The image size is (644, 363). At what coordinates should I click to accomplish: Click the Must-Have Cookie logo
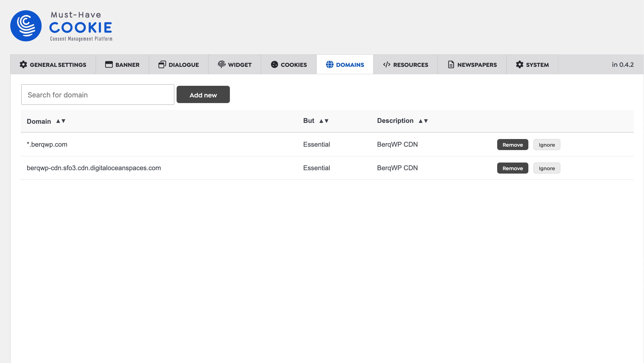pos(61,26)
